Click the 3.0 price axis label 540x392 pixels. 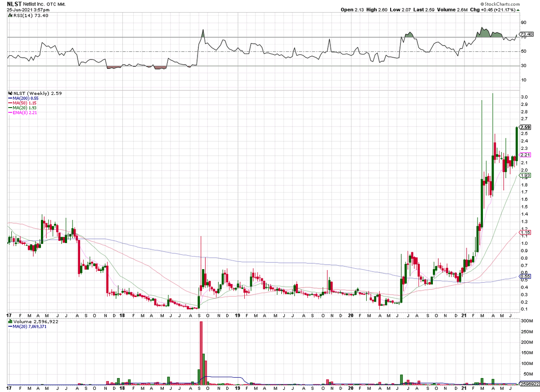point(524,97)
